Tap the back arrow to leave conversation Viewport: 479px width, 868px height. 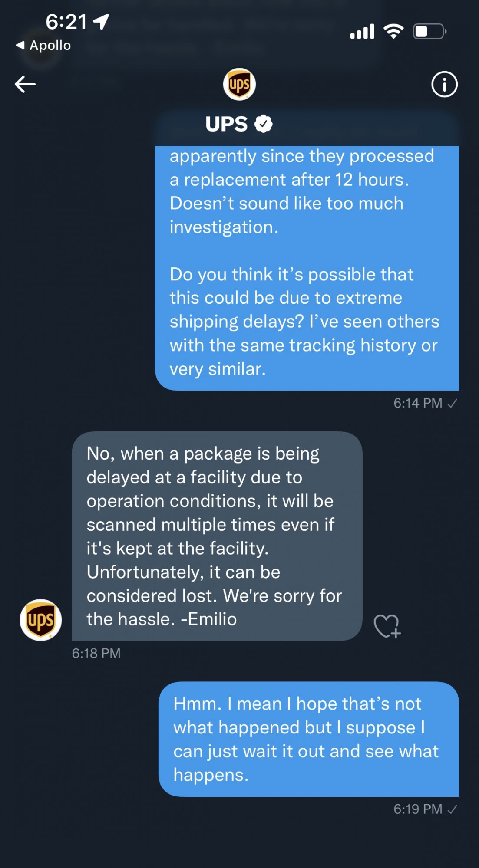coord(25,84)
